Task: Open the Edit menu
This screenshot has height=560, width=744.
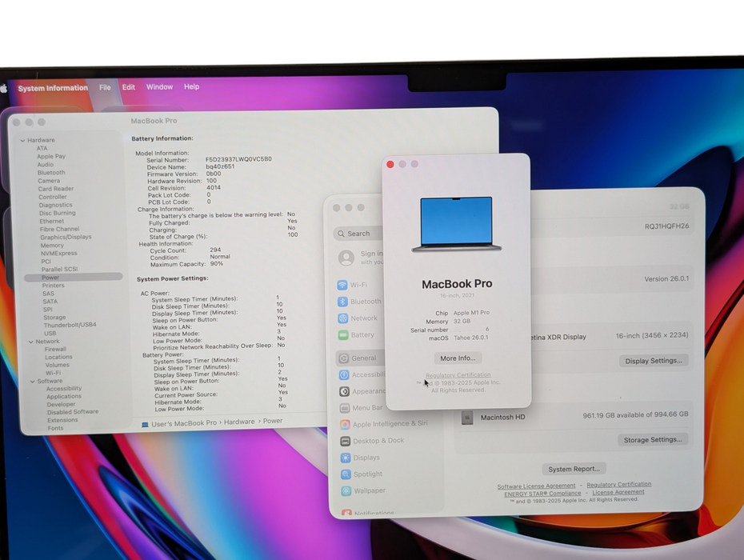Action: tap(129, 87)
